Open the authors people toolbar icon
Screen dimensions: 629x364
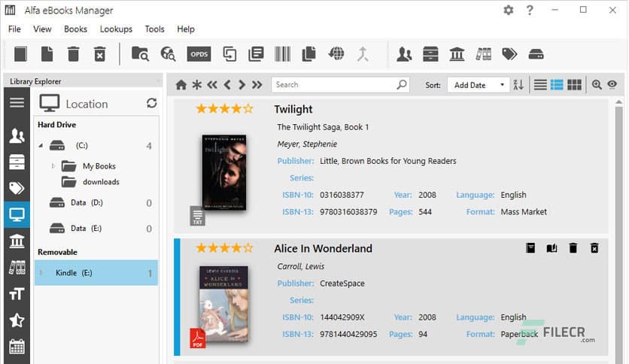(404, 54)
